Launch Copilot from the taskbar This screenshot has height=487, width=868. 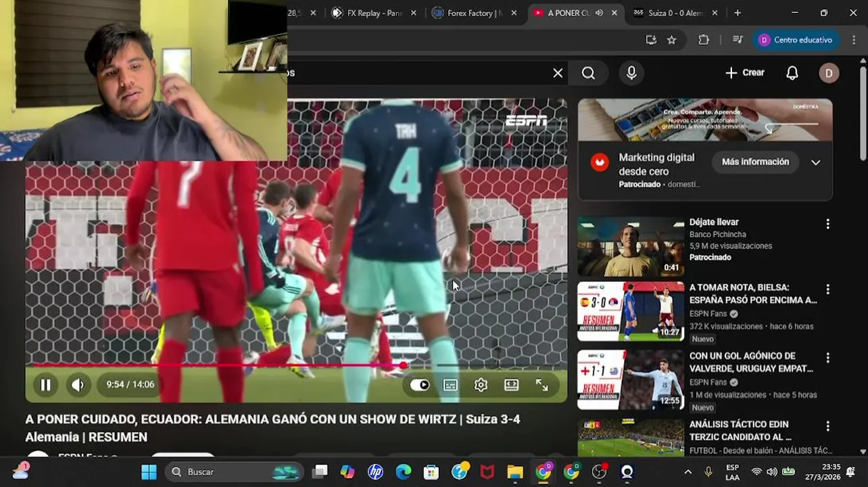point(347,471)
